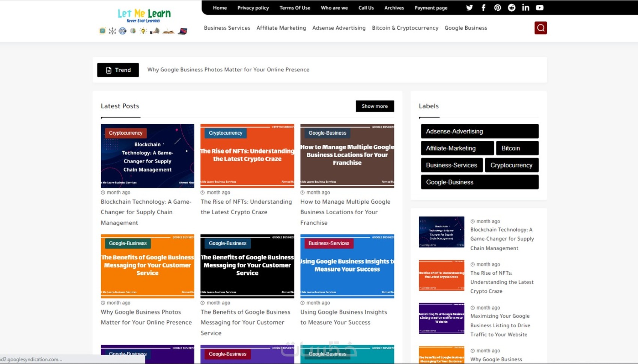Open the Payment page menu item
The width and height of the screenshot is (638, 364).
pyautogui.click(x=431, y=8)
